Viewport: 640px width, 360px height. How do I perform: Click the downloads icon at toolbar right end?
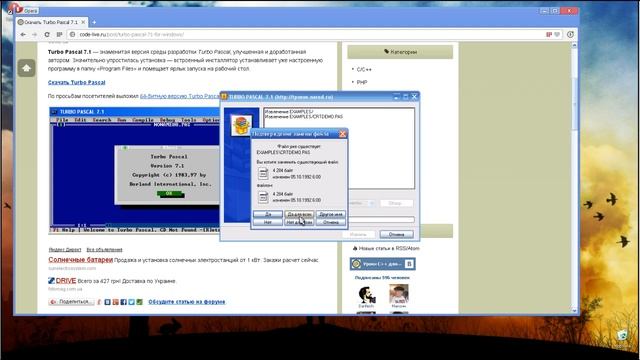click(x=570, y=34)
